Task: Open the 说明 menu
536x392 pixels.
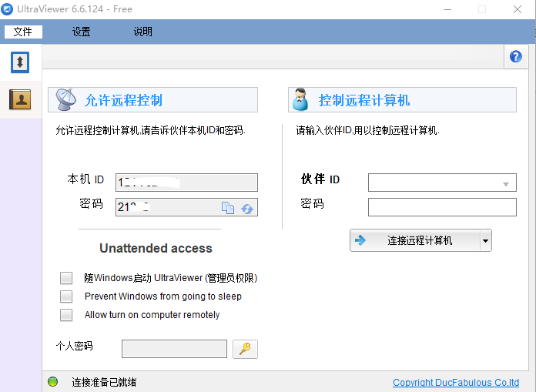Action: point(142,32)
